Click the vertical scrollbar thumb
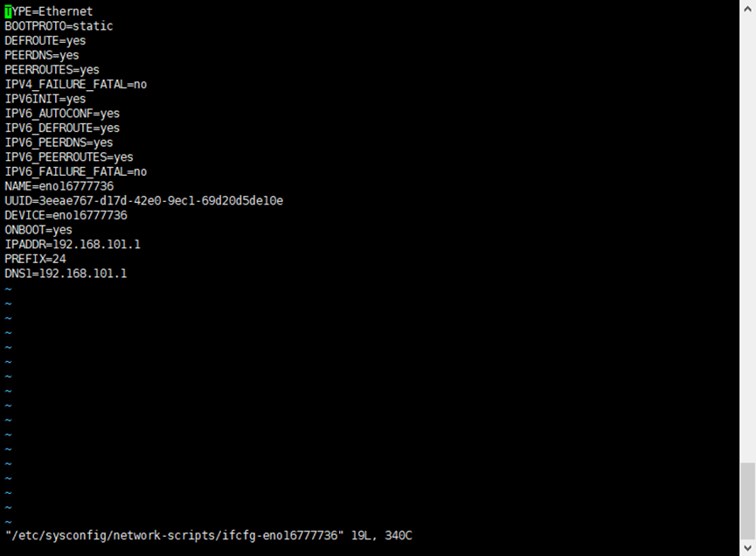 pos(748,501)
